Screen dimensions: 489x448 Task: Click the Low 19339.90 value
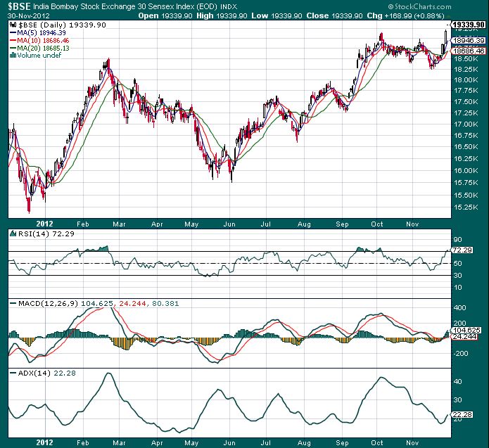point(277,15)
